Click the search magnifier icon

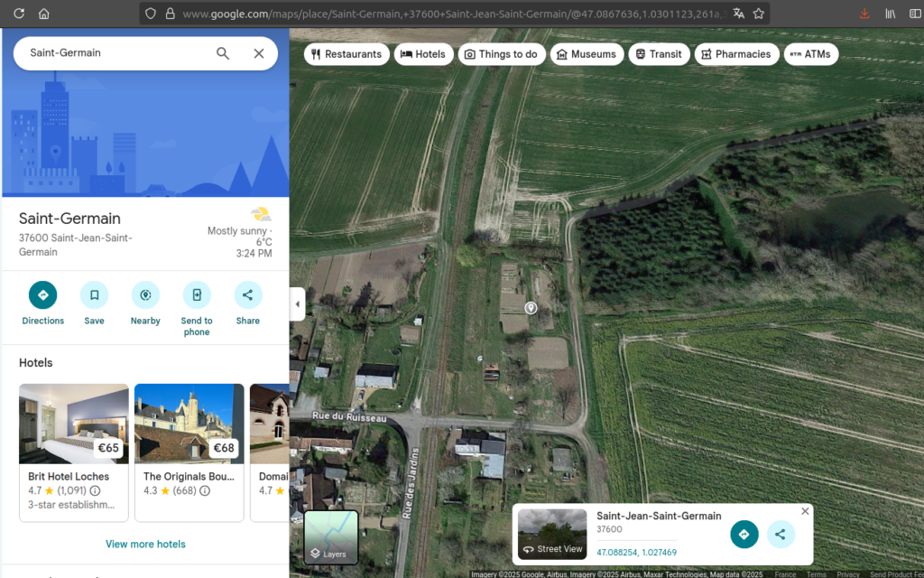(223, 53)
